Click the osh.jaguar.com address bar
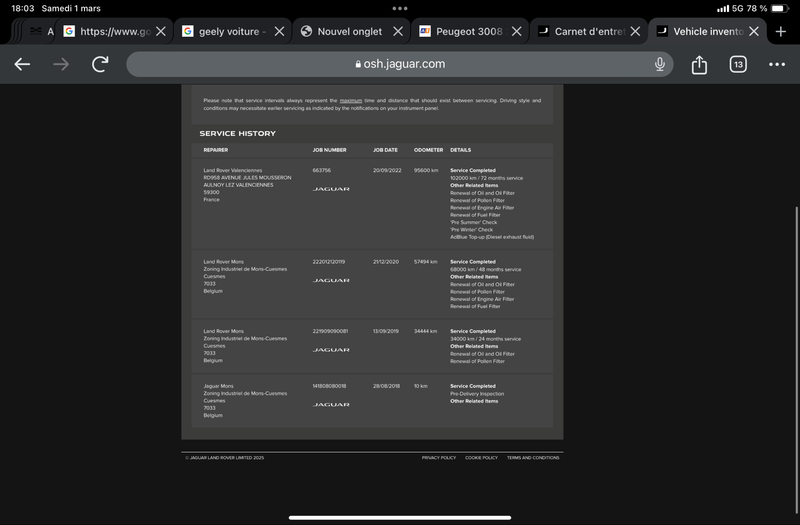Image resolution: width=800 pixels, height=525 pixels. 400,64
